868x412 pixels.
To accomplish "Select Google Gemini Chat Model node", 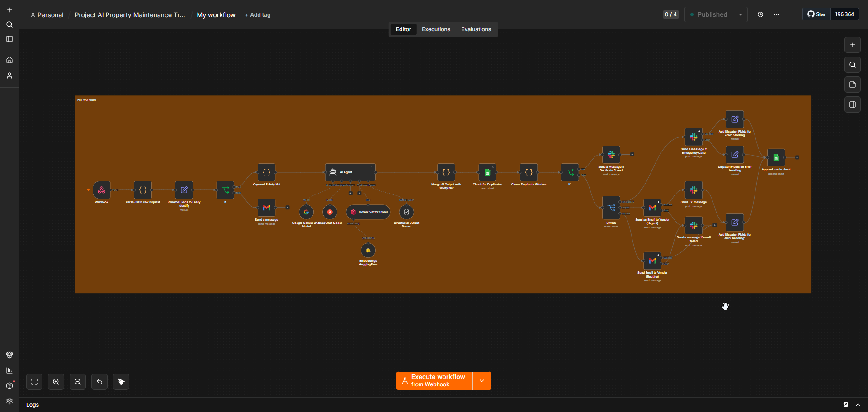I will [306, 212].
